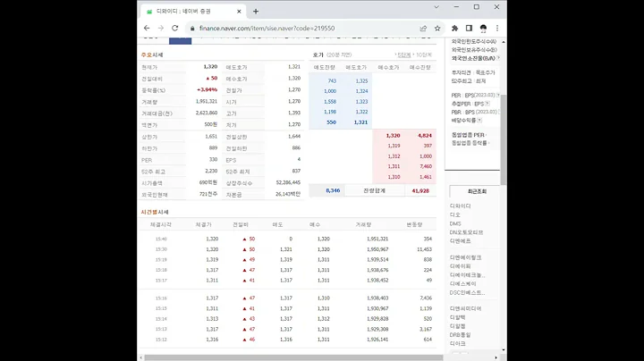Open DMS in the recent list

(455, 223)
